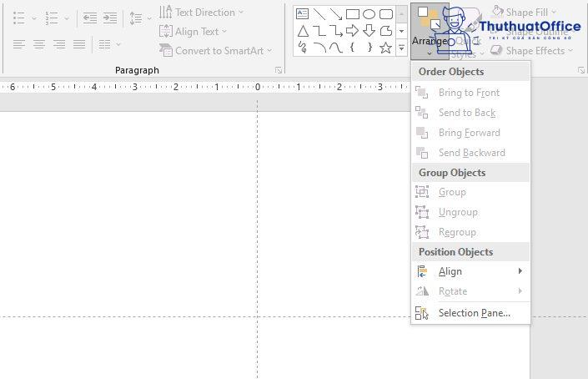Open the Align Text dropdown
Screen dimensions: 588x379
[x=193, y=32]
